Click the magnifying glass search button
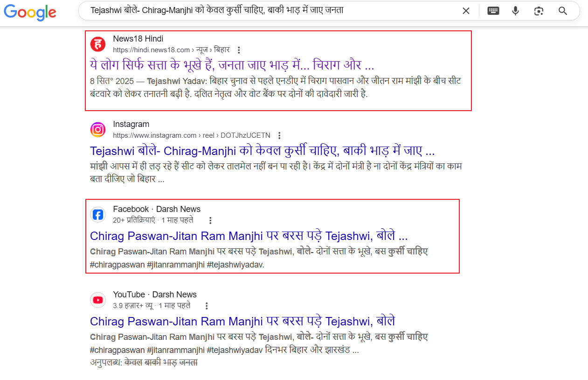 [563, 11]
